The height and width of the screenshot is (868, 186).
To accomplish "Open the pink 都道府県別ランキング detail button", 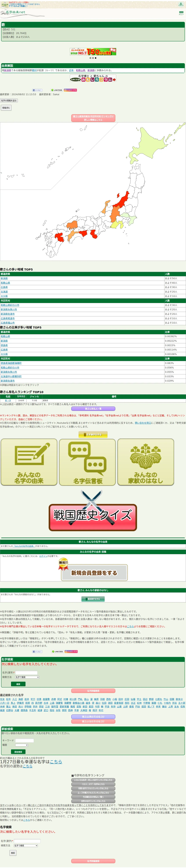I will click(x=93, y=118).
